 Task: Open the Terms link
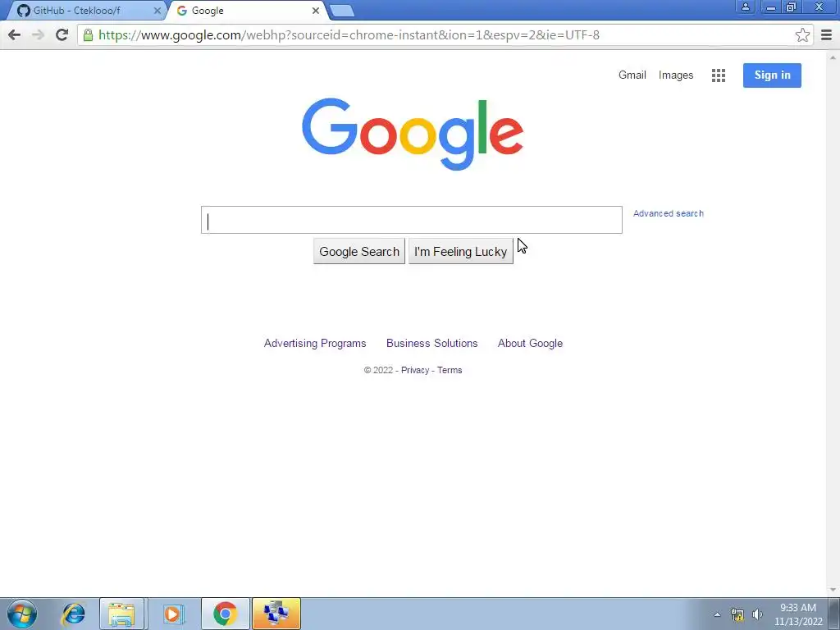pos(450,370)
